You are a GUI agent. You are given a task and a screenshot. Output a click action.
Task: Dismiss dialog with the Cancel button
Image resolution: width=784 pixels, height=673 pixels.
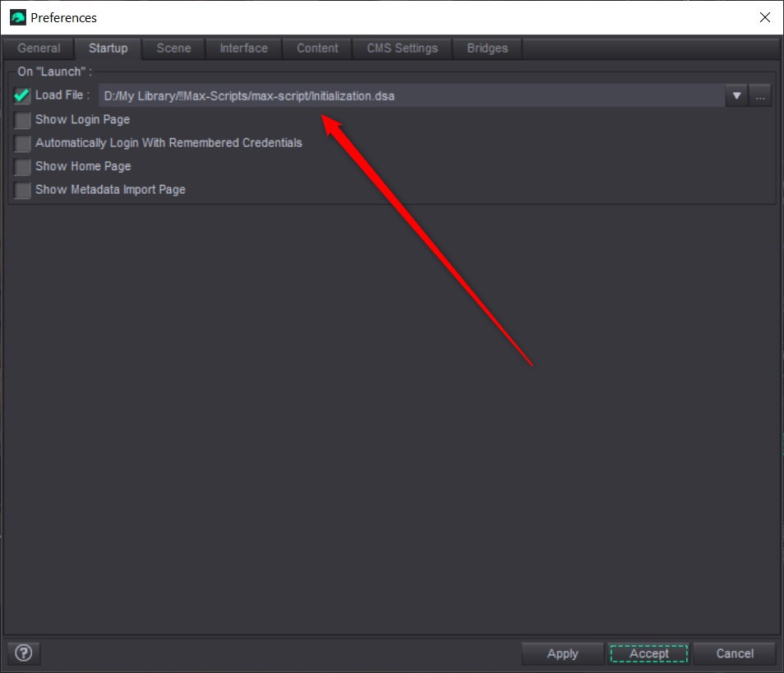point(735,653)
